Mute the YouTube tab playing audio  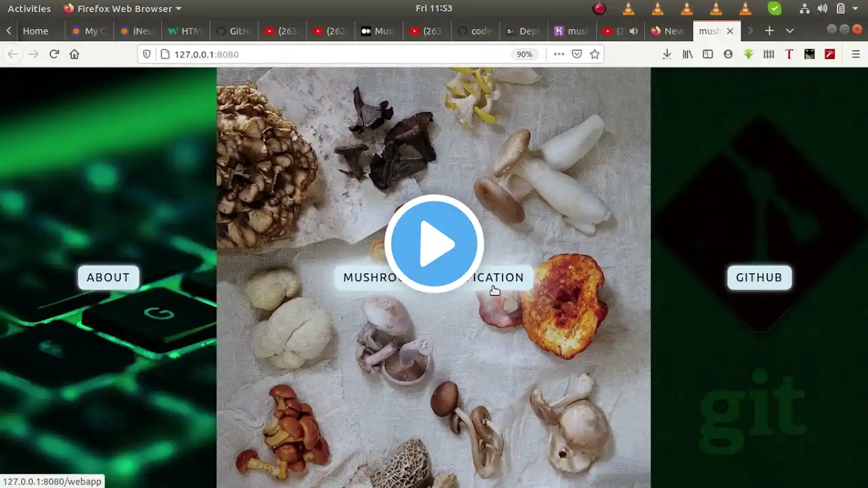[x=633, y=31]
